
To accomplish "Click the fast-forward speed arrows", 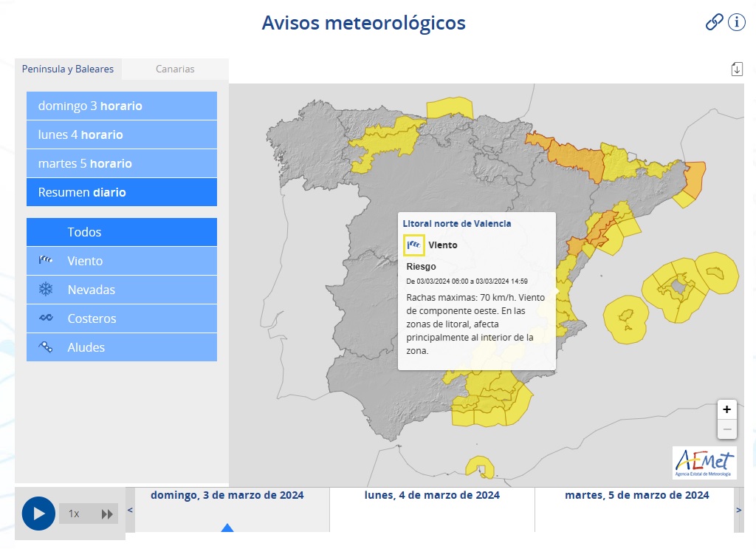I will pos(107,514).
